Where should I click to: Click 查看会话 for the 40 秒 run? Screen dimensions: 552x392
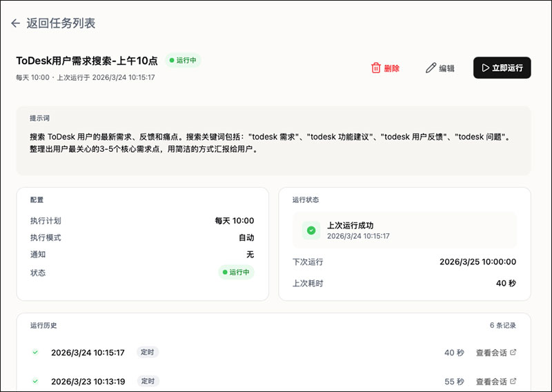(491, 353)
